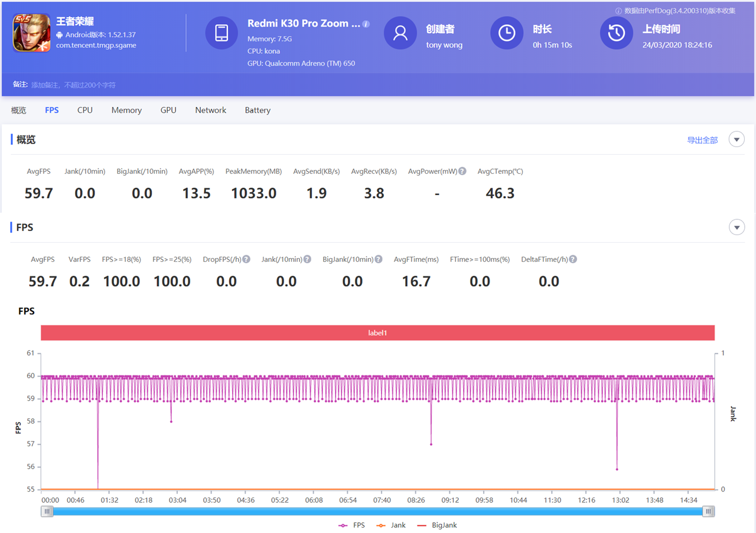This screenshot has width=756, height=533.
Task: Click the FPS dip data point near 08:50
Action: coord(431,444)
